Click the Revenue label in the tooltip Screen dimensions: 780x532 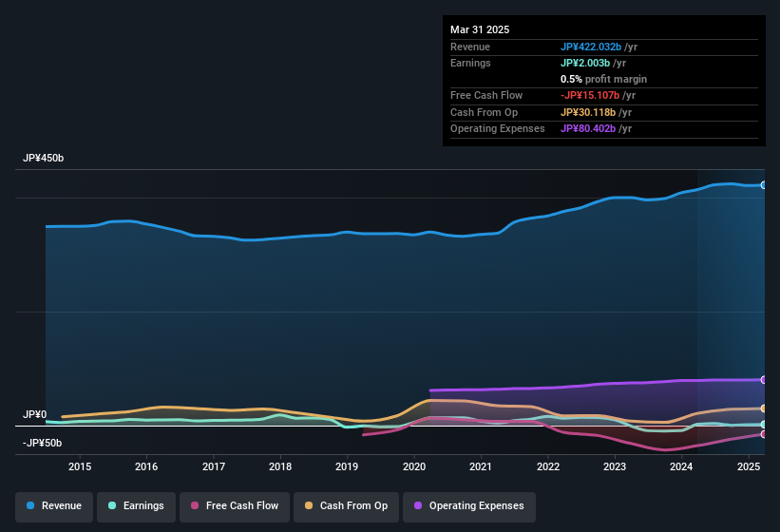point(470,47)
